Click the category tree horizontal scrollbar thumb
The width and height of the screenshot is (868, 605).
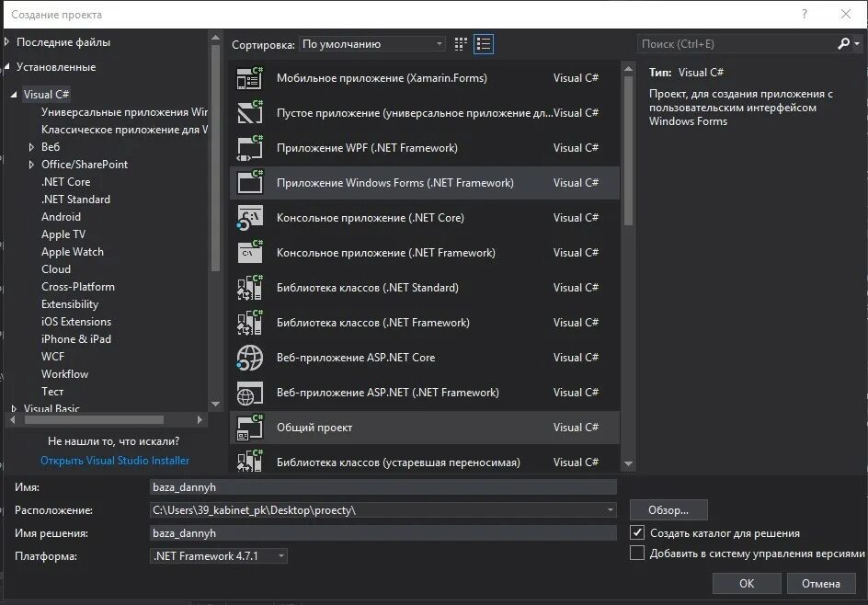click(94, 420)
